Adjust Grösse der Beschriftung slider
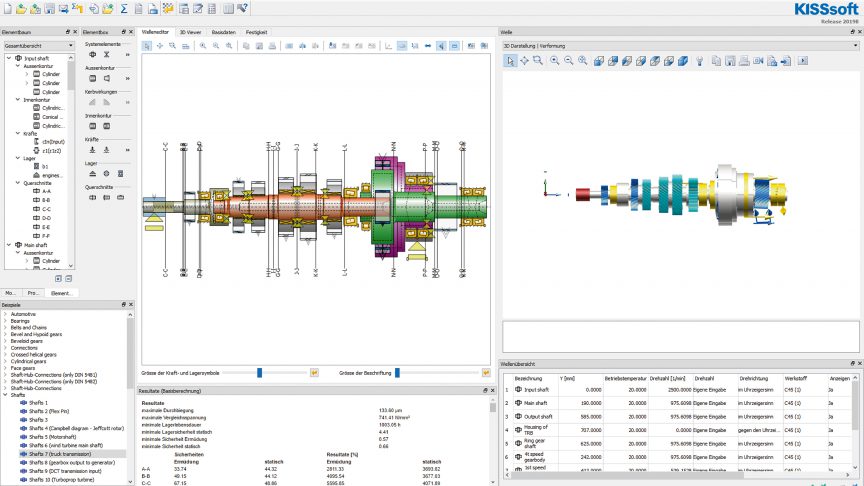This screenshot has width=864, height=486. tap(397, 373)
